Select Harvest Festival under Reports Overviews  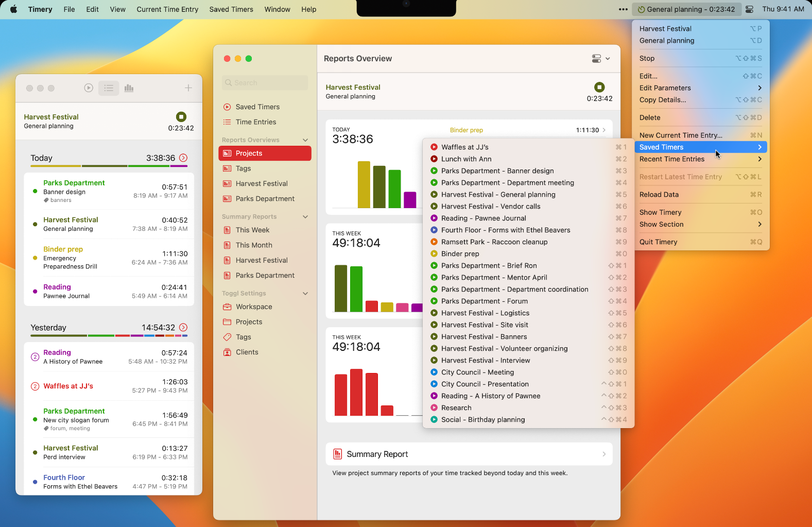click(x=265, y=183)
